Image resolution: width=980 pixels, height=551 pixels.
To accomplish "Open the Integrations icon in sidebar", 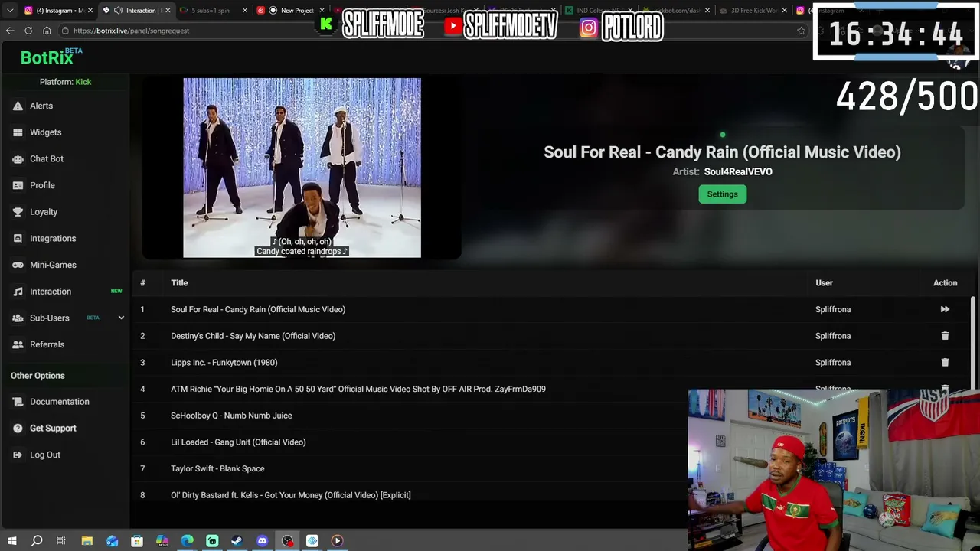I will [x=18, y=239].
